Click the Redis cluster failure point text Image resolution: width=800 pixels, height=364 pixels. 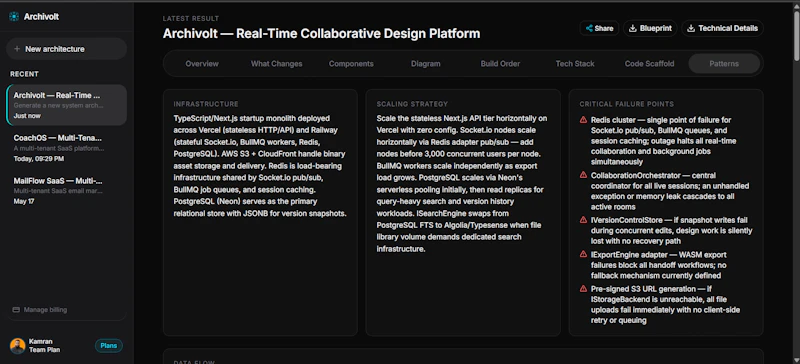664,141
